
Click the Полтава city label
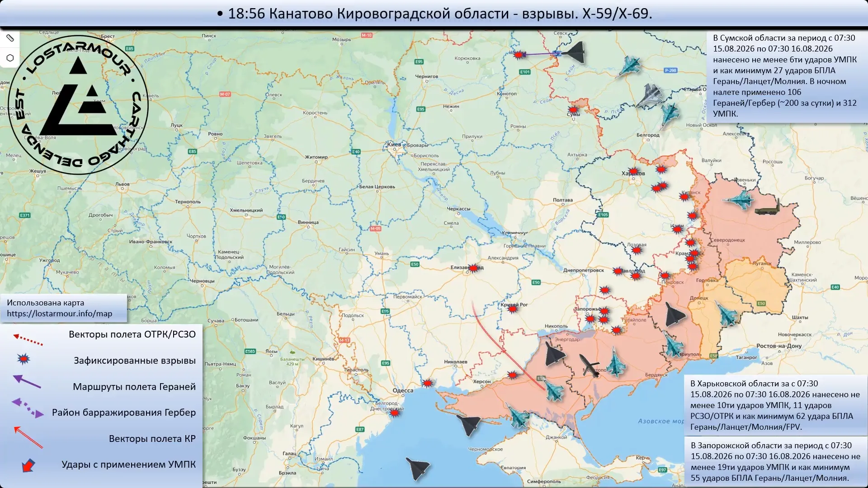[x=562, y=200]
